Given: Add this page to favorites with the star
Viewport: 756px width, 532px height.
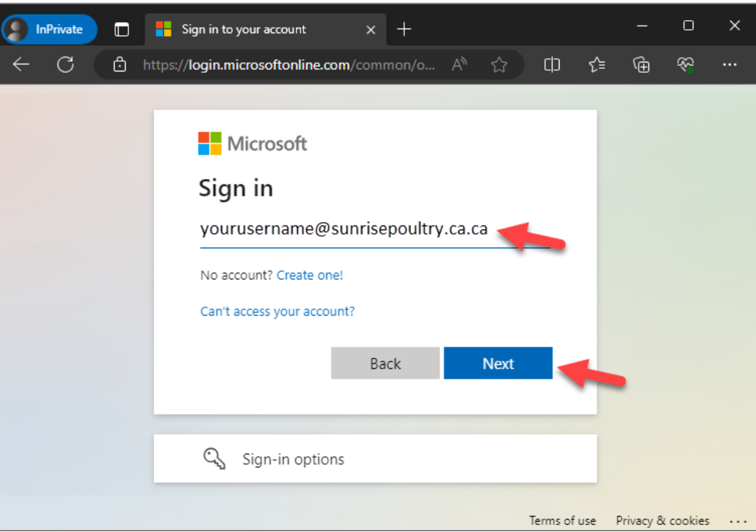Looking at the screenshot, I should coord(499,65).
